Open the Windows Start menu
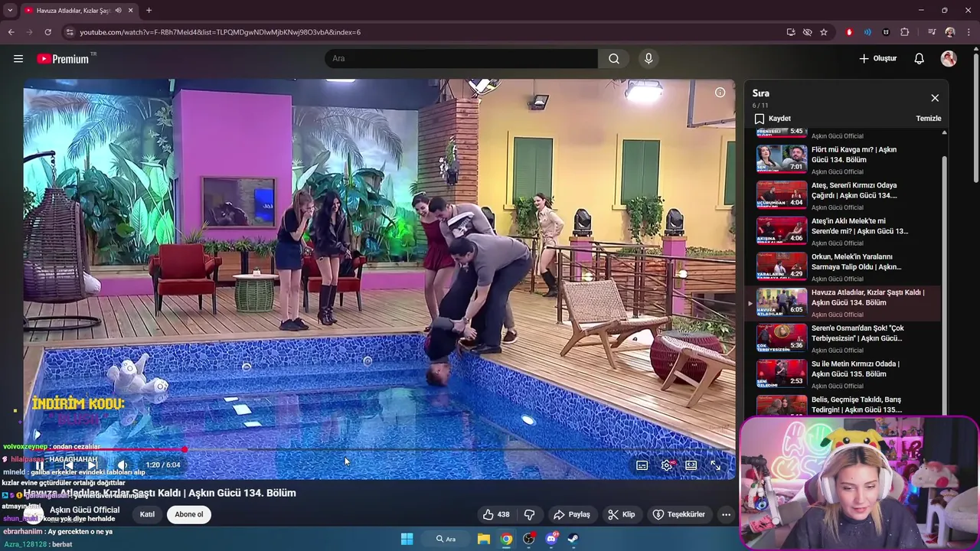Screen dimensions: 980x551 coord(407,539)
